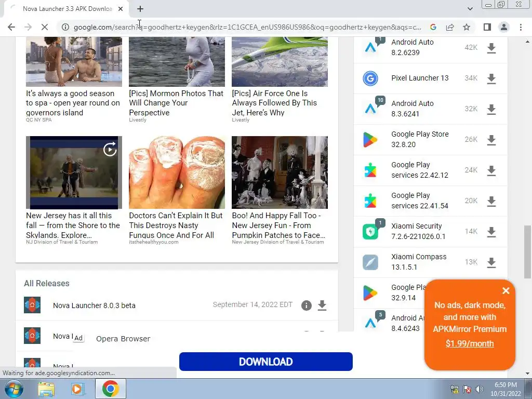Open Boo! And Happy Fall ad headline
This screenshot has height=399, width=532.
coord(278,225)
